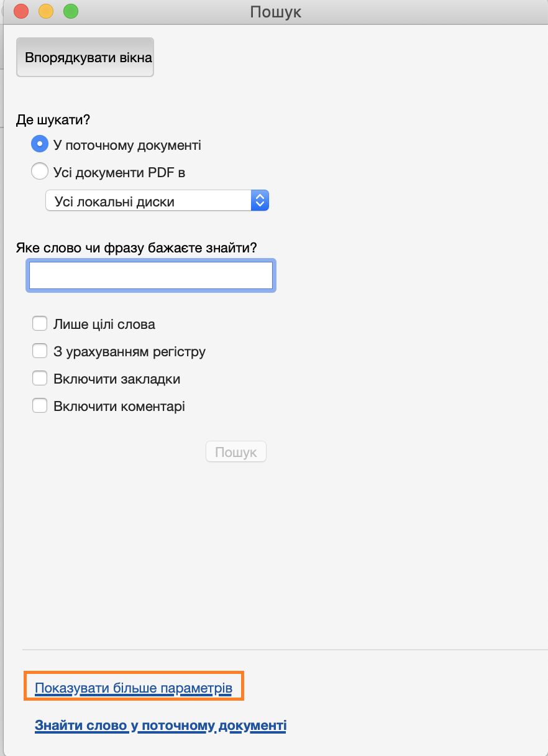Image resolution: width=548 pixels, height=756 pixels.
Task: Enable Лише цілі слова checkbox
Action: coord(40,324)
